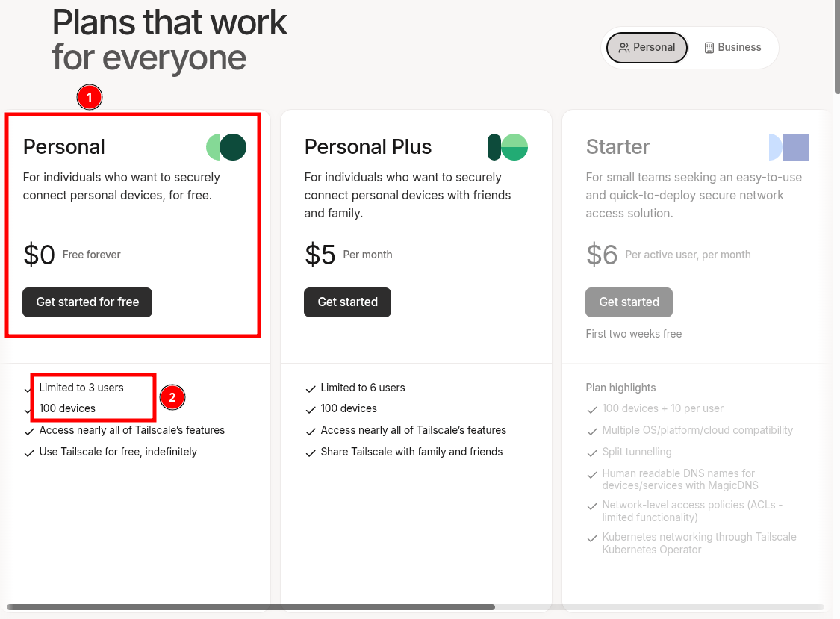The height and width of the screenshot is (619, 840).
Task: Click the Personal Plus plan heading
Action: pos(368,147)
